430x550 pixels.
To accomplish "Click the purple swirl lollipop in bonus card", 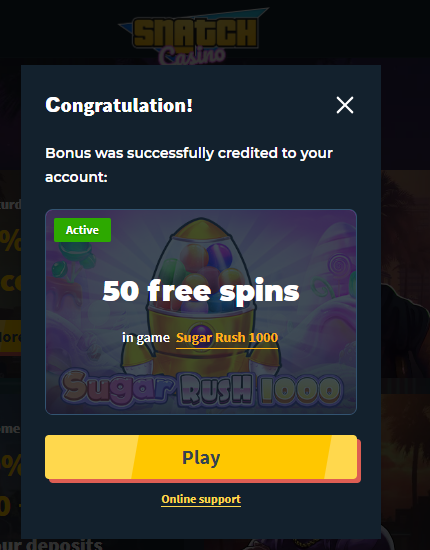I will point(338,265).
